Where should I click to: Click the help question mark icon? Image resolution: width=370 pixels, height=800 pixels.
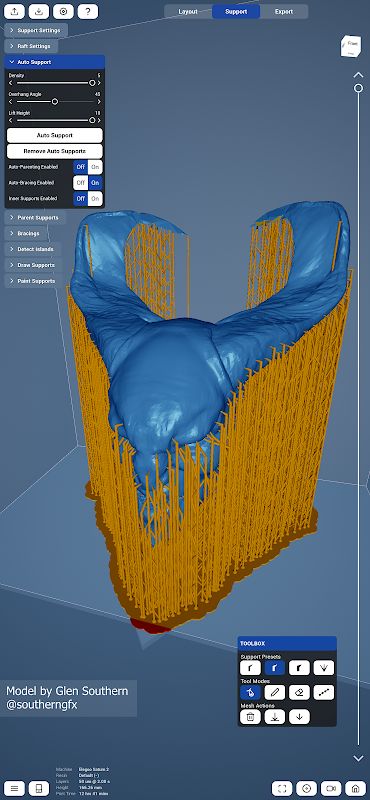88,11
